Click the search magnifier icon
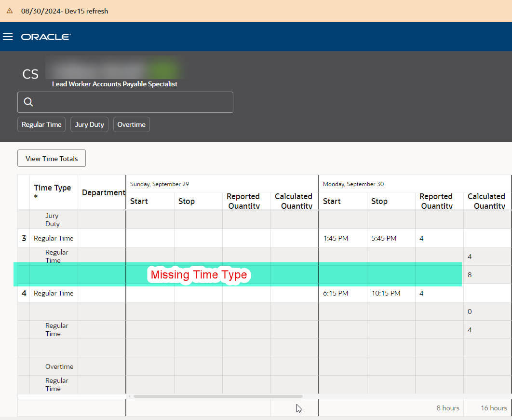Screen dimensions: 512x420 28,102
